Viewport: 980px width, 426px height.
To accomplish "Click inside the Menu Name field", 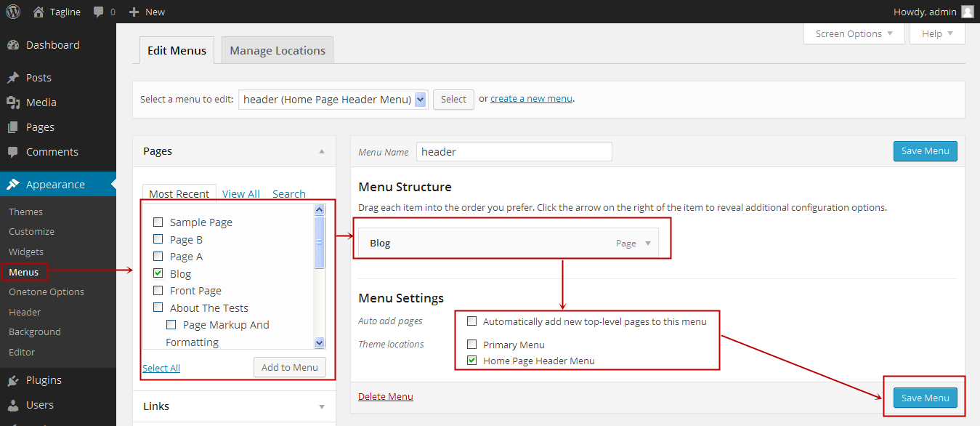I will click(x=514, y=151).
